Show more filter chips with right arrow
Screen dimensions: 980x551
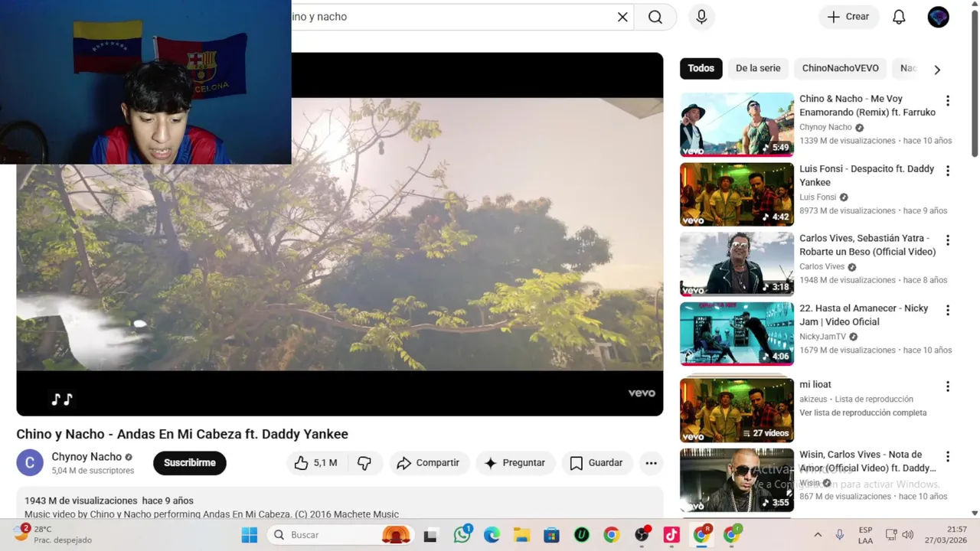pyautogui.click(x=937, y=70)
